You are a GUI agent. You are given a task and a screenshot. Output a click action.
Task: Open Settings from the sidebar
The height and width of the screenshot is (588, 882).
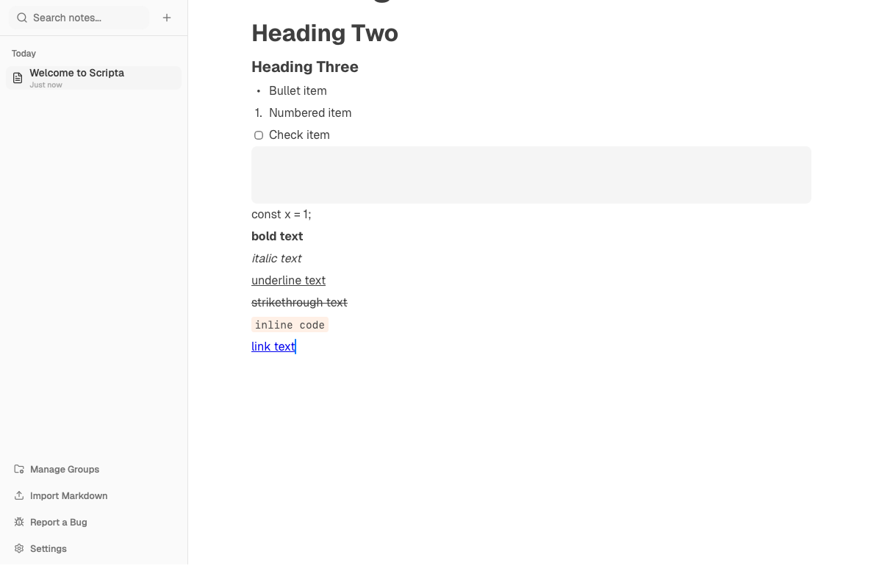point(48,548)
